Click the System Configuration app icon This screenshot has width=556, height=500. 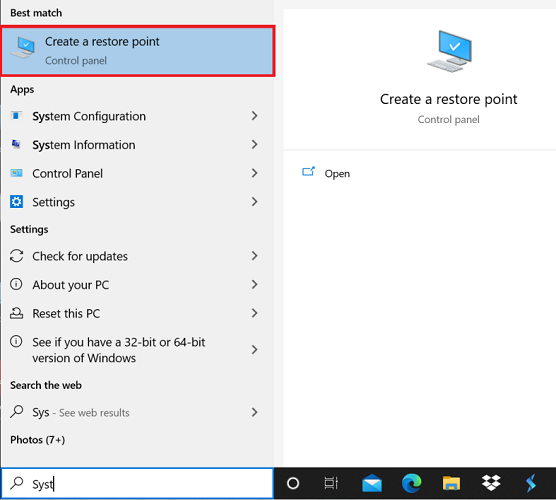tap(16, 116)
